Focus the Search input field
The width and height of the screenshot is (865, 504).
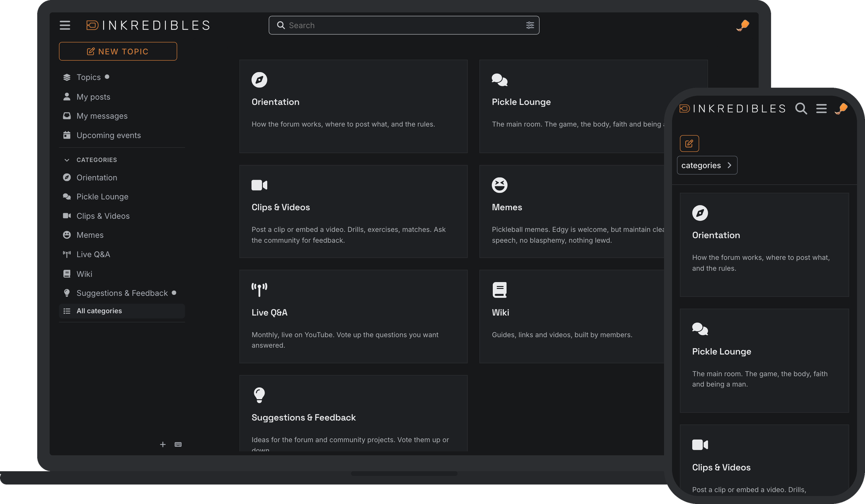[x=404, y=25]
